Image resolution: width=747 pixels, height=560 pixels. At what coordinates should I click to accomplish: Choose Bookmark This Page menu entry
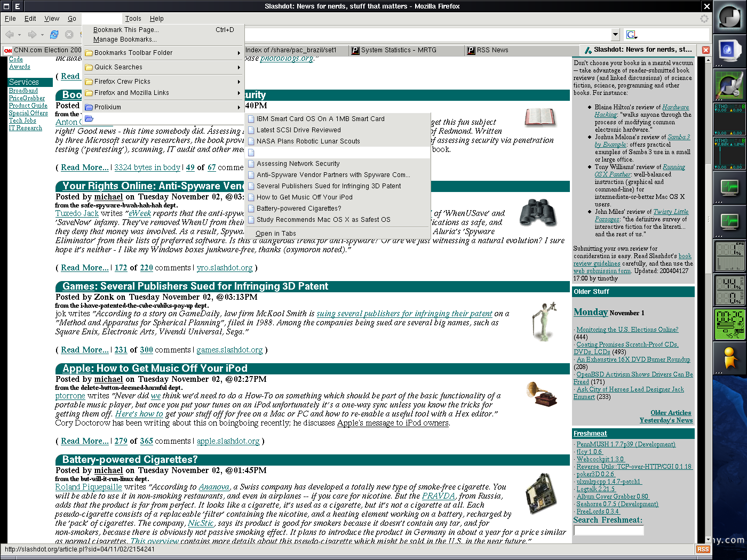[163, 30]
